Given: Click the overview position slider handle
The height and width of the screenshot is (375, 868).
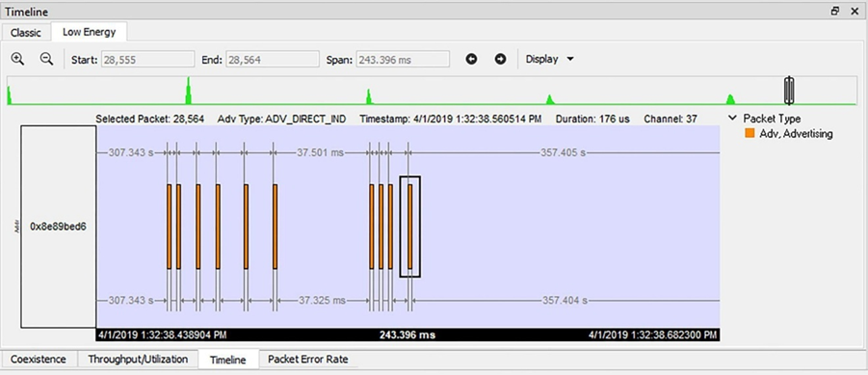Looking at the screenshot, I should click(789, 91).
